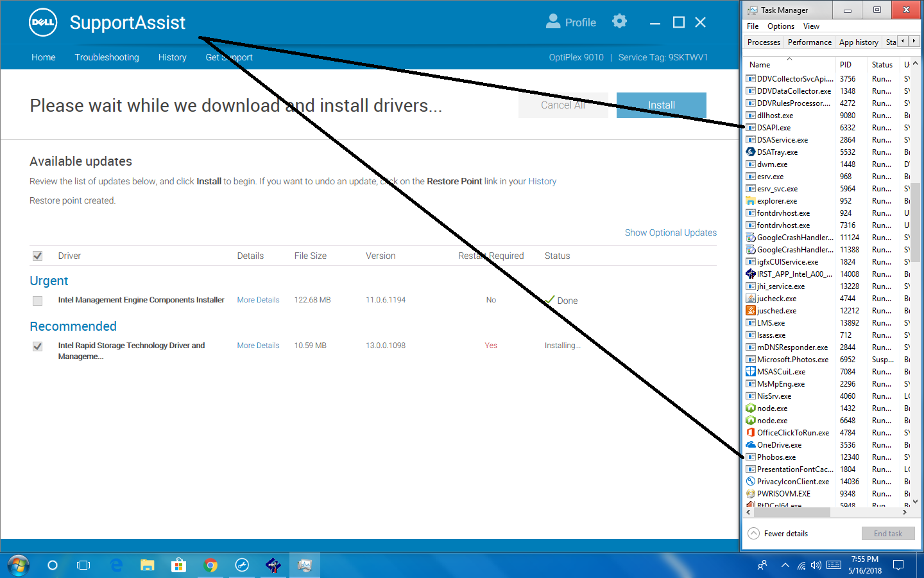
Task: Open the Troubleshooting tab
Action: click(x=107, y=57)
